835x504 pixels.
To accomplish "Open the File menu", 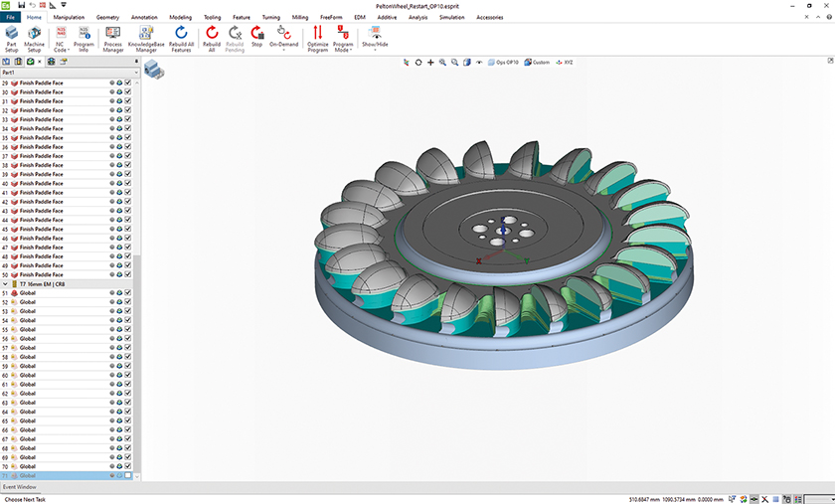I will 11,17.
